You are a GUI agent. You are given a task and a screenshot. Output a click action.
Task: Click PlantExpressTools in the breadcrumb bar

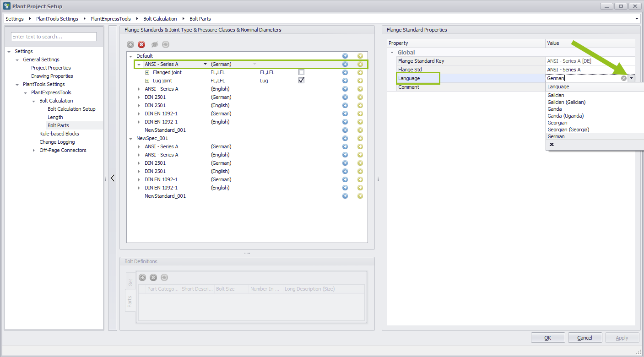pyautogui.click(x=111, y=19)
